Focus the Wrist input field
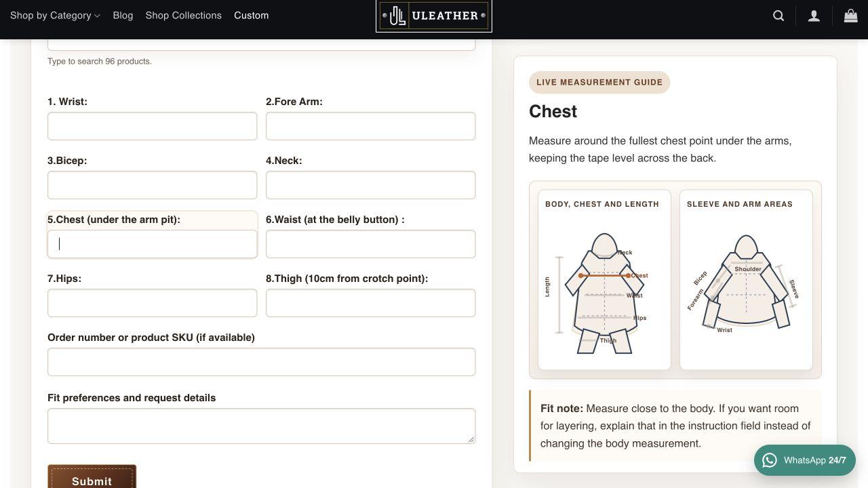Viewport: 868px width, 488px height. (152, 126)
